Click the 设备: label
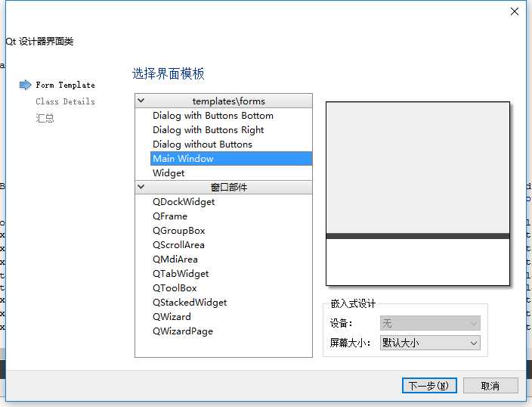This screenshot has height=407, width=532. pos(341,323)
